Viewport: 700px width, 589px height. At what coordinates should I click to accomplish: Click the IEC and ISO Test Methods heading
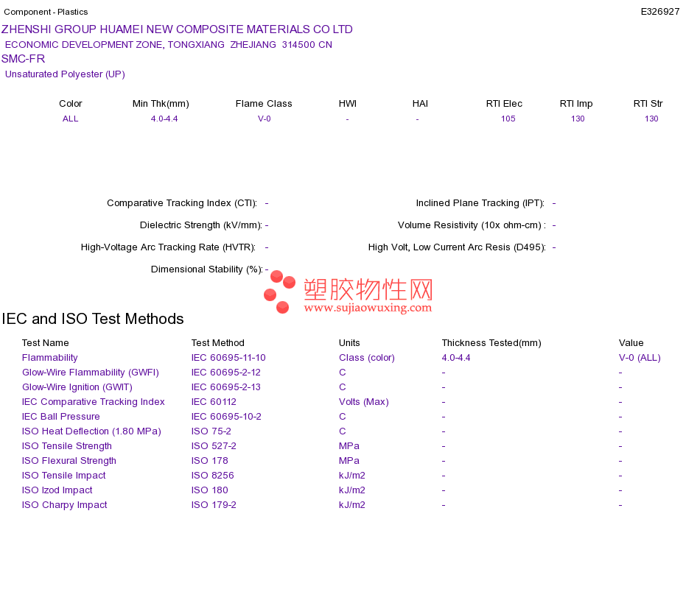point(93,319)
